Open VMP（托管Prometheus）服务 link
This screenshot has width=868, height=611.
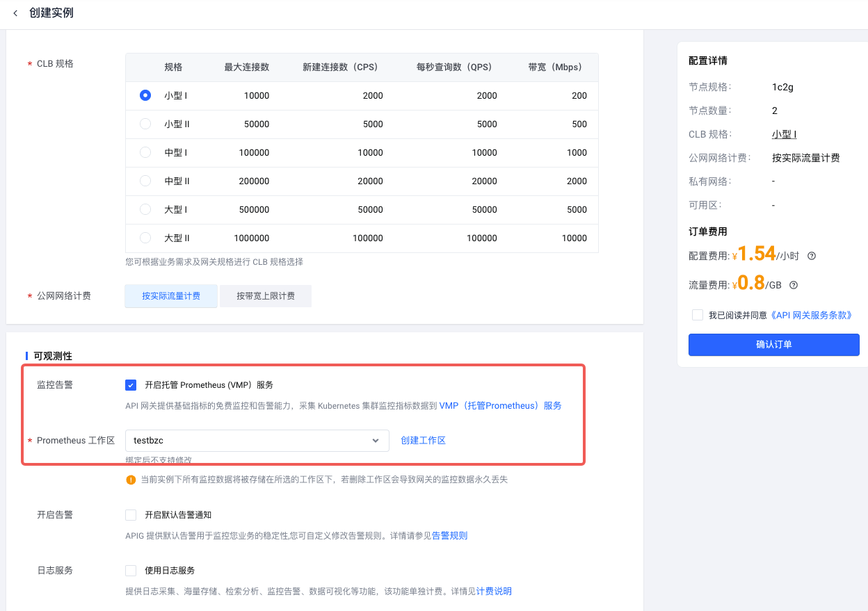tap(500, 406)
